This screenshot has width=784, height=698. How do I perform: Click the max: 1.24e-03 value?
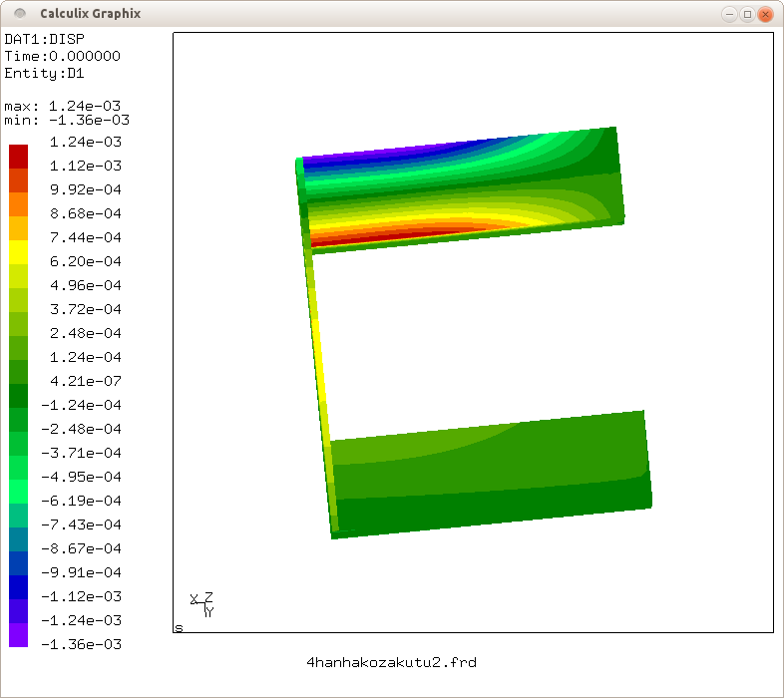(x=63, y=106)
